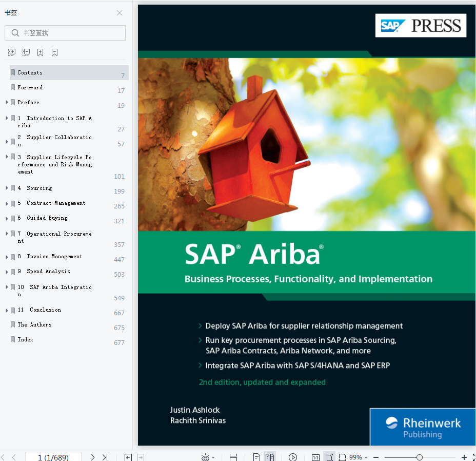Switch to two-page view
This screenshot has height=461, width=476.
point(270,457)
